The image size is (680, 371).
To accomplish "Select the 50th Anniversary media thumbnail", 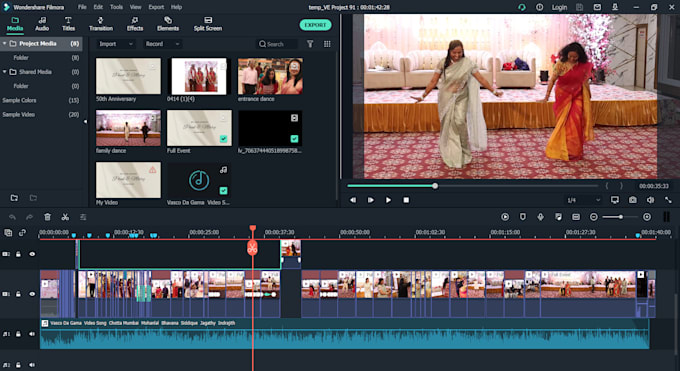I will [128, 76].
